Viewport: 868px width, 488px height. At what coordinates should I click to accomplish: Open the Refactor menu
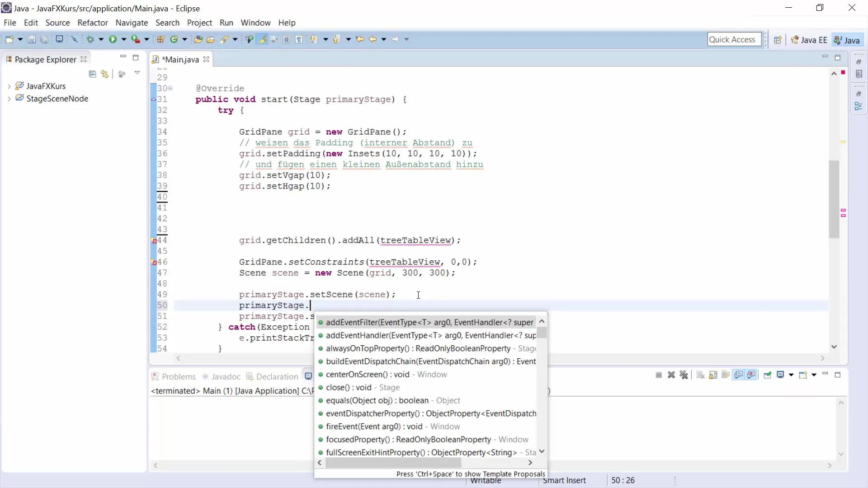click(x=93, y=23)
